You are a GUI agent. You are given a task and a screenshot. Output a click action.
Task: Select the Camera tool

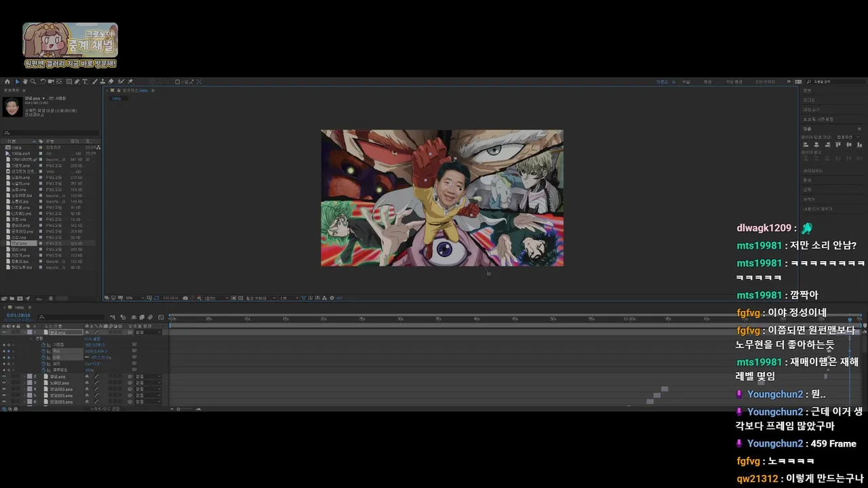(x=51, y=81)
